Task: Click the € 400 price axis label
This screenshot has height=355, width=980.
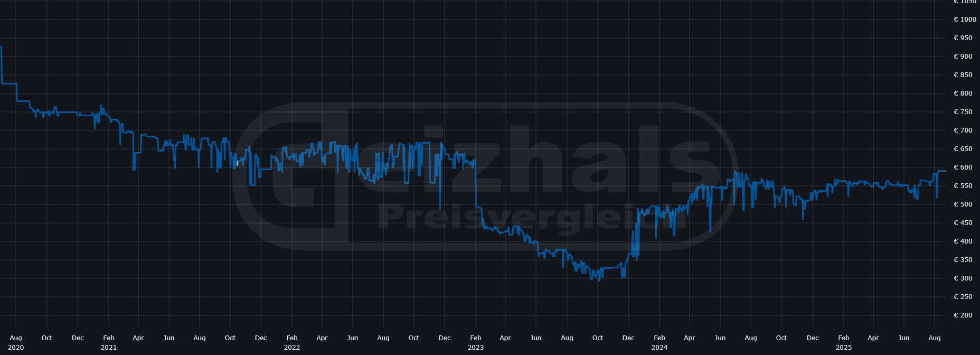Action: [963, 241]
